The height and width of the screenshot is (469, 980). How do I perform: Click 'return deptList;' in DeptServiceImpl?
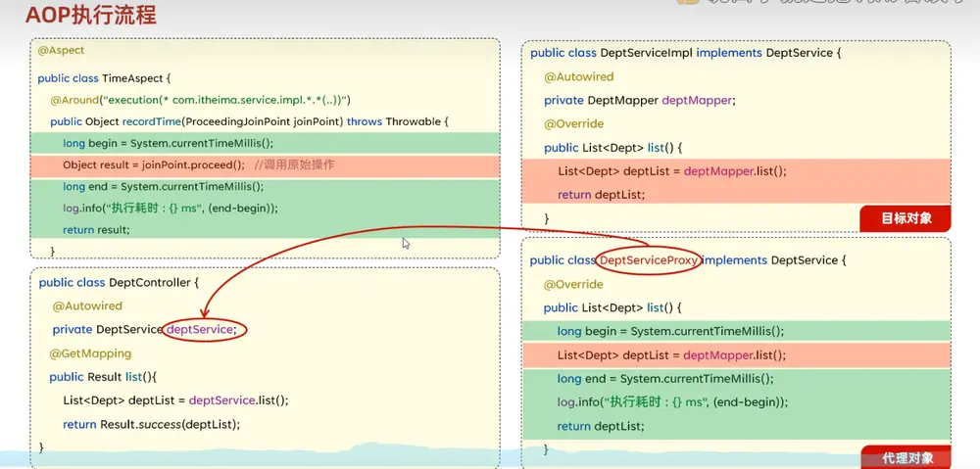pos(601,195)
